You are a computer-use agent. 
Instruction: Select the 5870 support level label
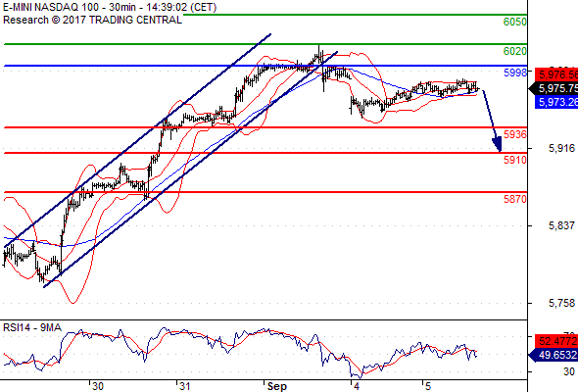pos(515,199)
